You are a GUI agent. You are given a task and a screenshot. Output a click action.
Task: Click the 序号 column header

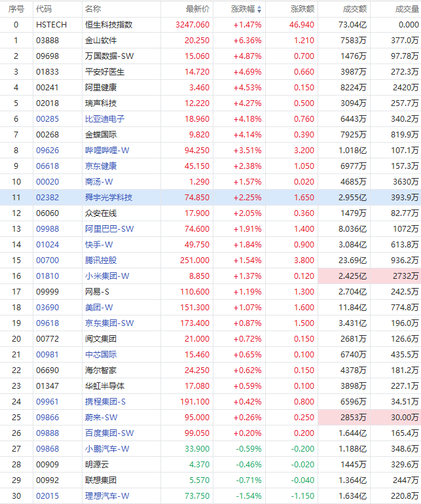[x=16, y=9]
